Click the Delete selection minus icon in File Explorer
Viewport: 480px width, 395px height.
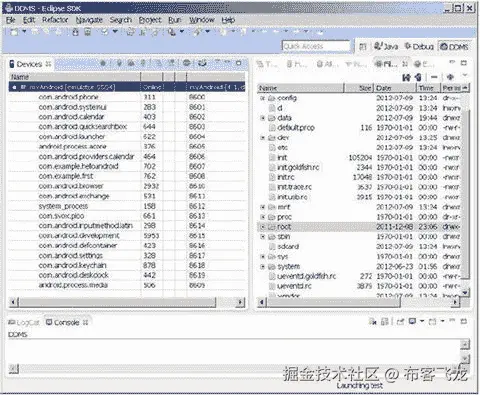(434, 77)
